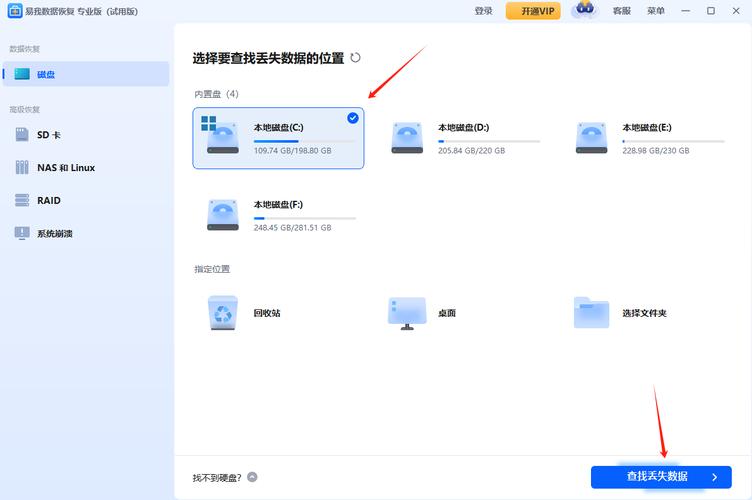Click the 选择文件夹 folder icon

(591, 313)
